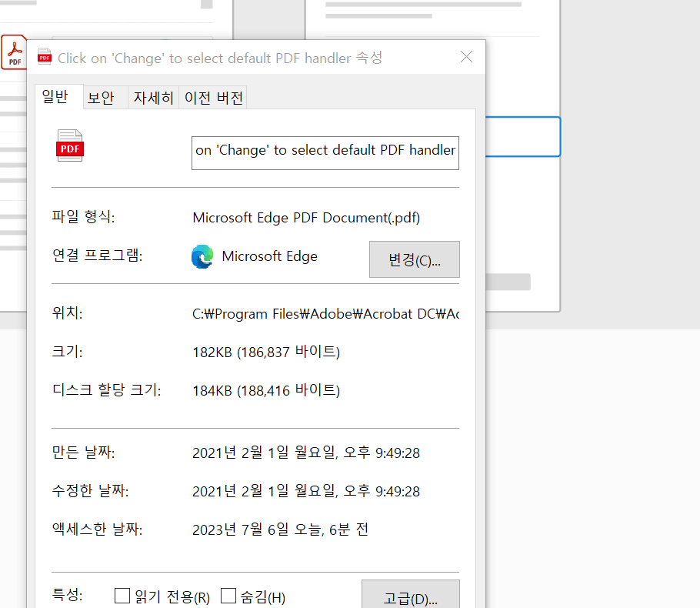Click the 파일 형식: label
700x608 pixels.
click(x=84, y=217)
